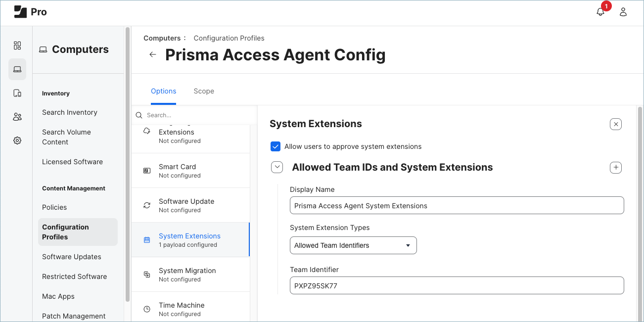Switch to the Scope tab
This screenshot has height=322, width=644.
(x=204, y=91)
